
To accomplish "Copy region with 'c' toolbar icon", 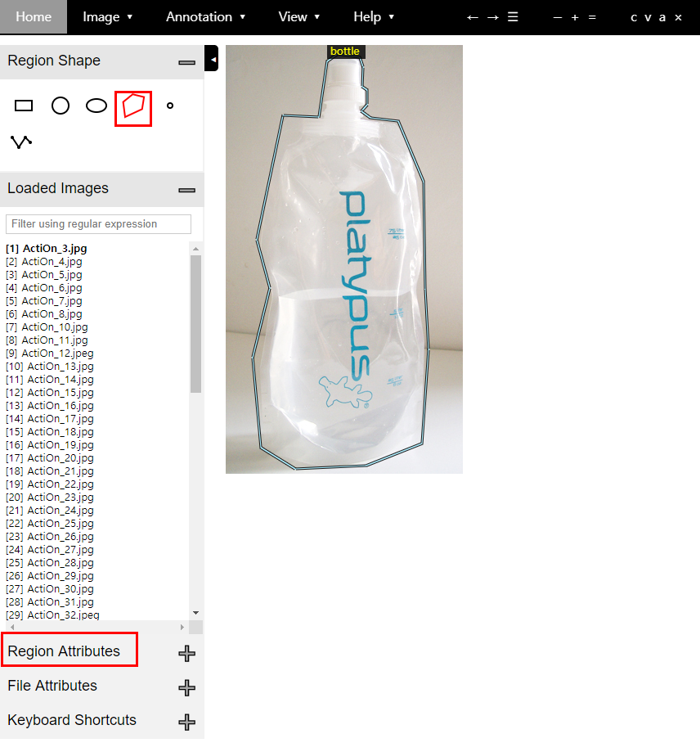I will (634, 17).
